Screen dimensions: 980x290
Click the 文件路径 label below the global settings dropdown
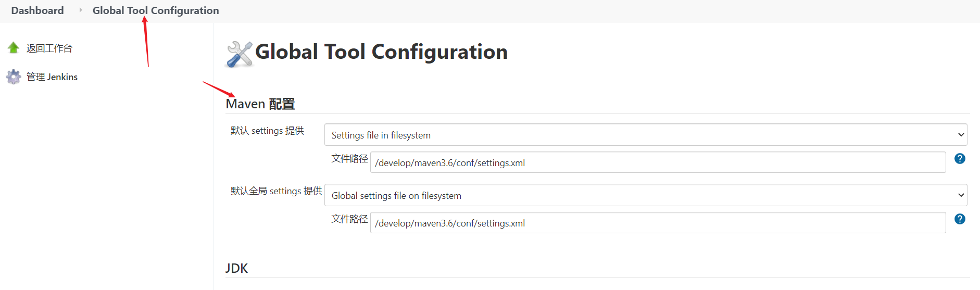349,219
